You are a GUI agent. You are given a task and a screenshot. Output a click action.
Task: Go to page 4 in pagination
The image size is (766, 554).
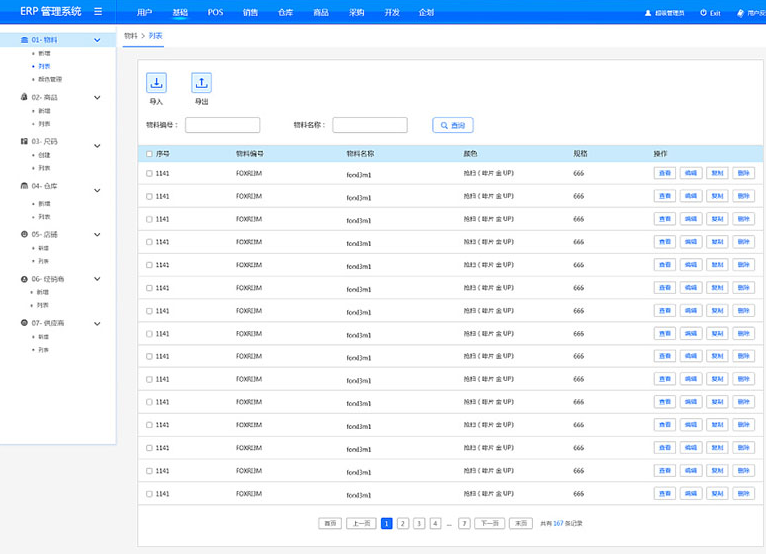click(x=435, y=523)
